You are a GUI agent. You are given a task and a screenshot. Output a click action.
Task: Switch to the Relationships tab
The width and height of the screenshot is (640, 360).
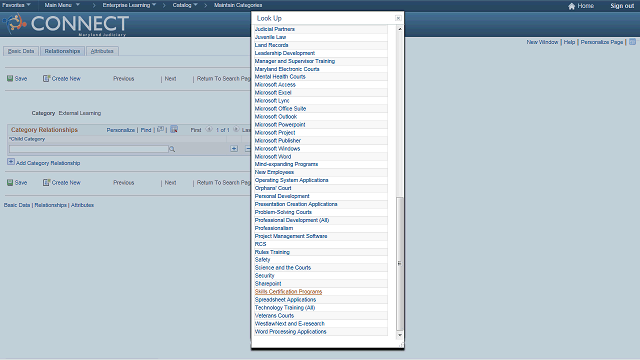coord(62,51)
